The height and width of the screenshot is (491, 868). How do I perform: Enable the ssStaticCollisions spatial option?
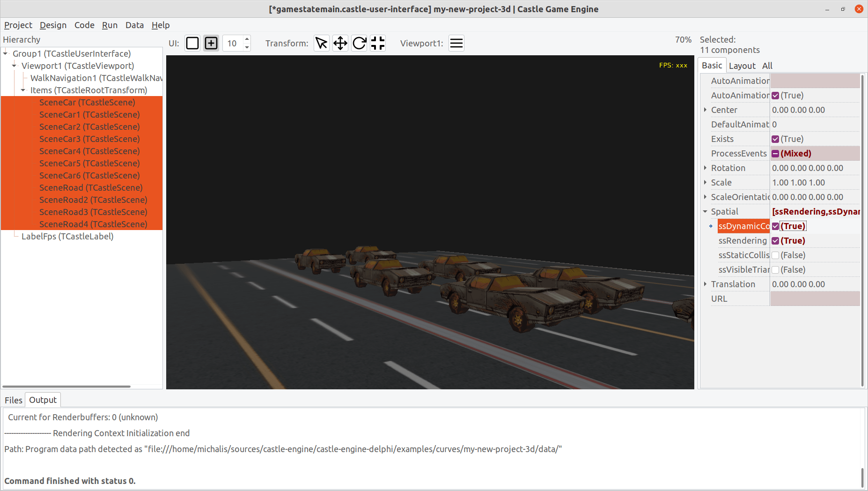[x=776, y=255]
